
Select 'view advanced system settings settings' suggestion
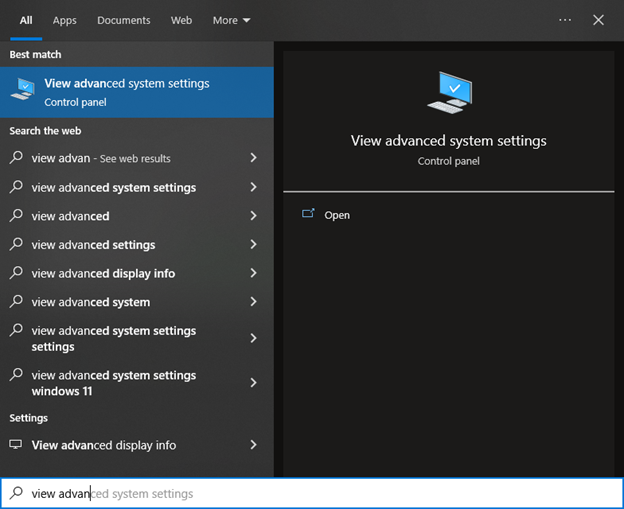[x=137, y=339]
